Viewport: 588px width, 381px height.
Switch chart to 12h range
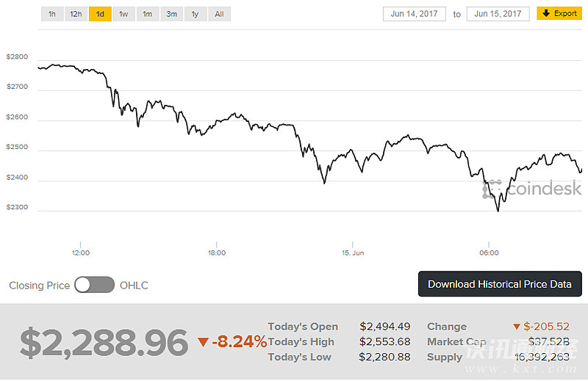pyautogui.click(x=76, y=14)
